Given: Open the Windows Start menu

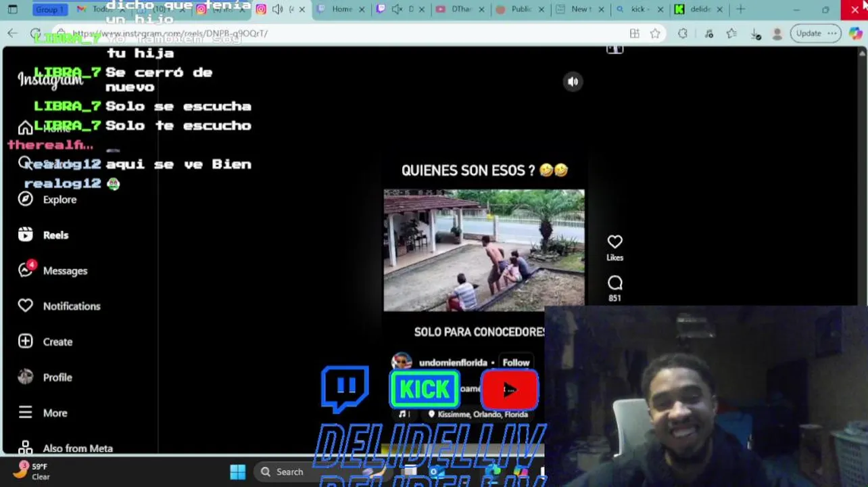Looking at the screenshot, I should click(x=238, y=471).
